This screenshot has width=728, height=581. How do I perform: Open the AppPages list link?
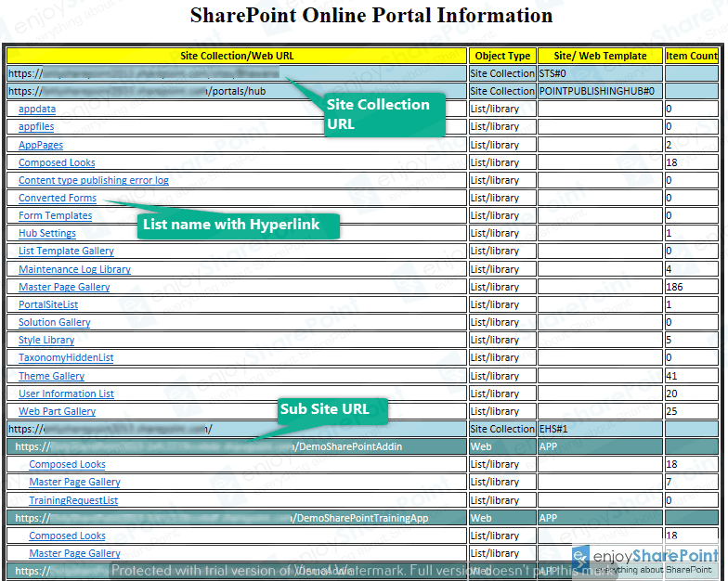pyautogui.click(x=41, y=145)
